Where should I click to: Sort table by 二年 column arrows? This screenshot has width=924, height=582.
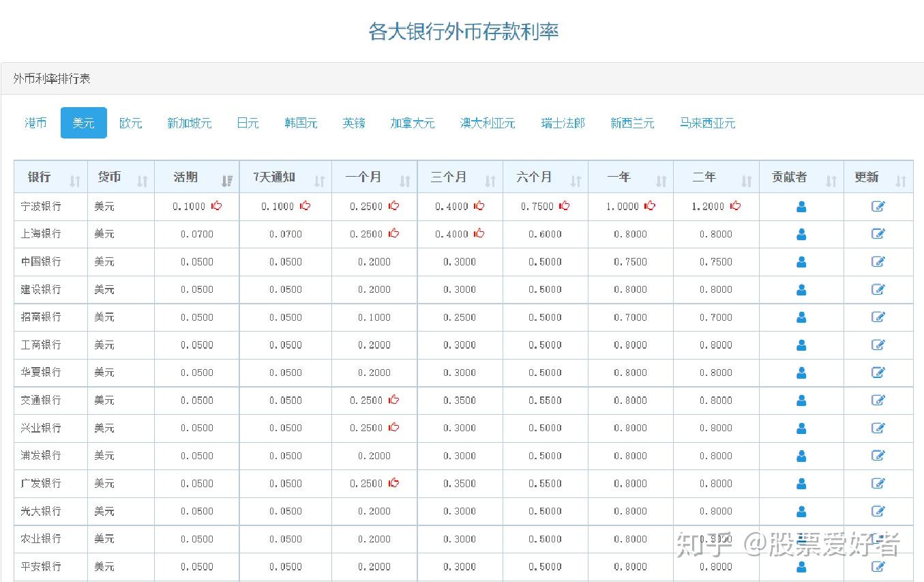tap(747, 181)
